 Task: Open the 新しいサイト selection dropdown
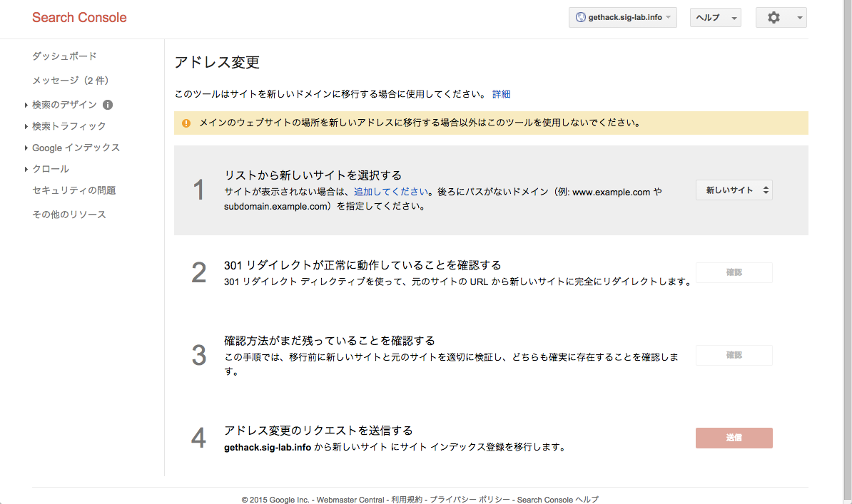coord(734,190)
